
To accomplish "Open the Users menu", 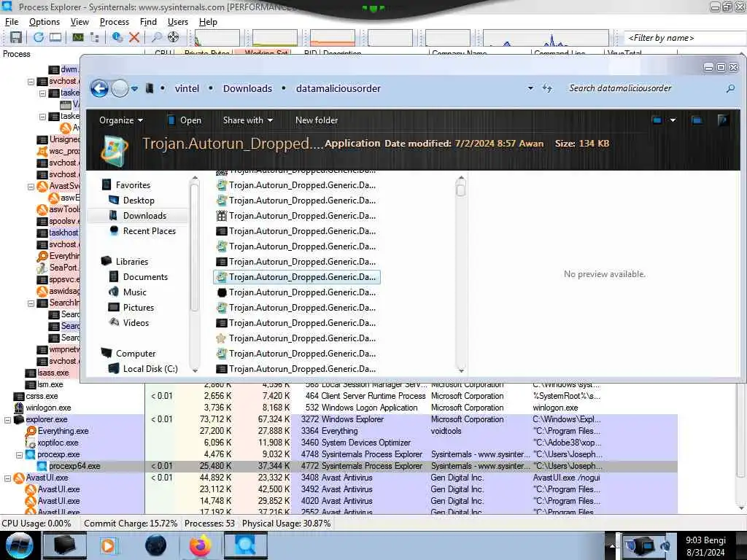I will [178, 22].
